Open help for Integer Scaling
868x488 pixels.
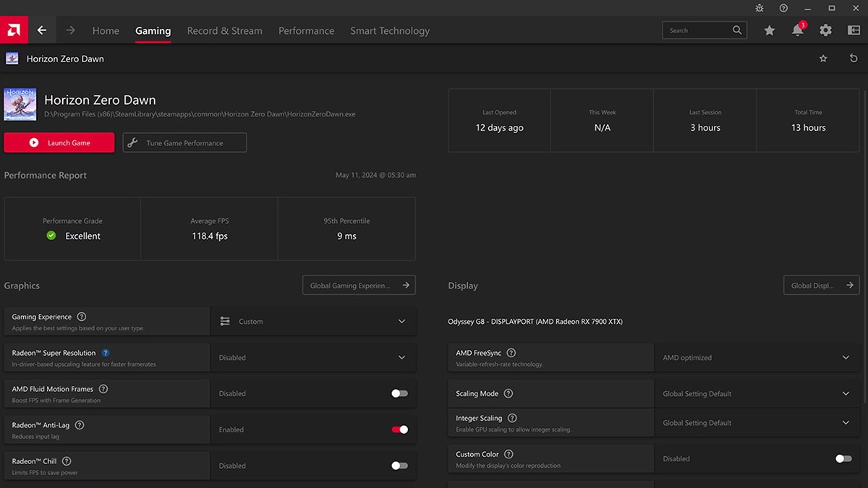[512, 418]
